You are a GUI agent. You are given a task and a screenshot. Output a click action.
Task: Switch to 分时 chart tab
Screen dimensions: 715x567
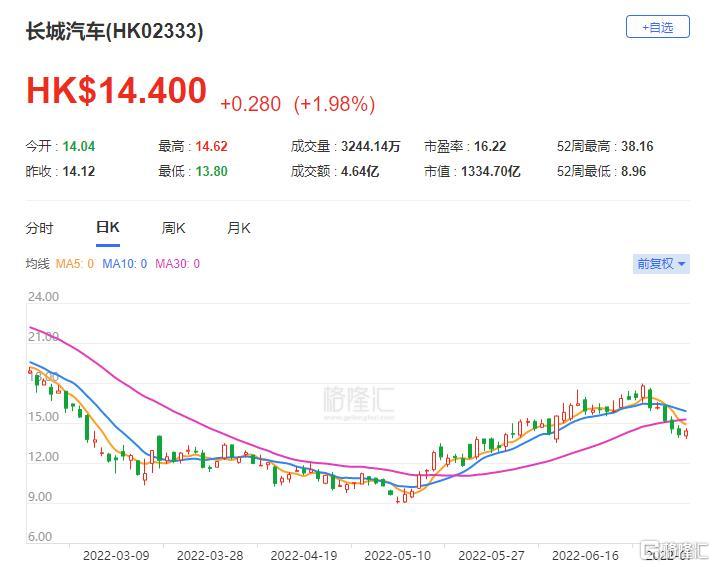(39, 228)
